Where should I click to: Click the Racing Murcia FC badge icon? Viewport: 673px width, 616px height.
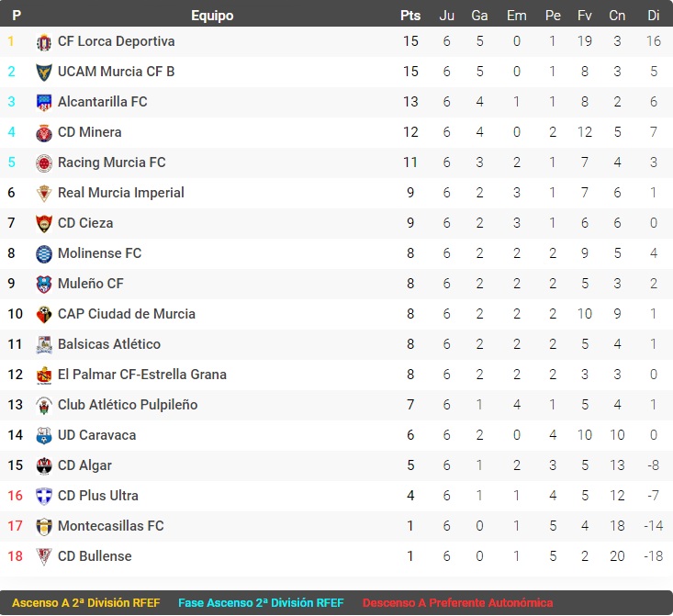point(44,163)
